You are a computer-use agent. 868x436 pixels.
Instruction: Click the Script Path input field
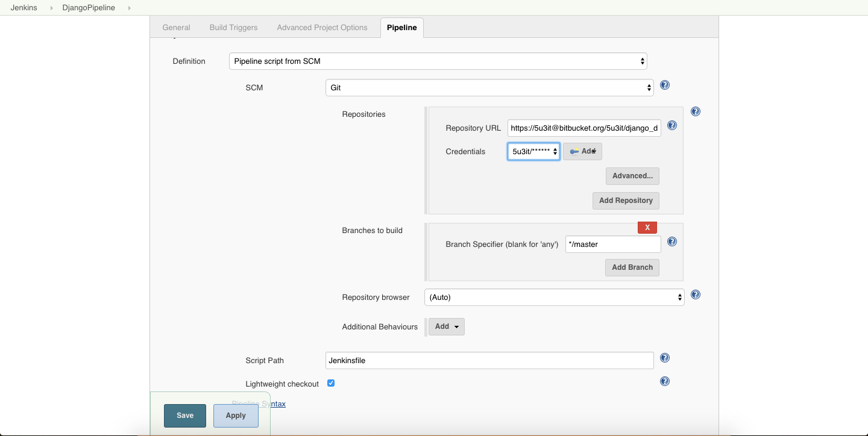point(489,361)
